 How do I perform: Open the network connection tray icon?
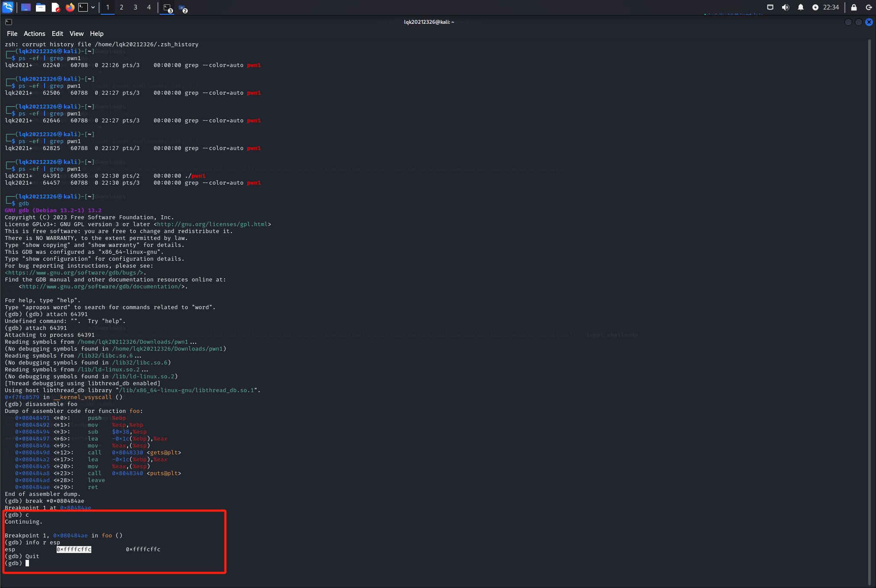pos(770,7)
